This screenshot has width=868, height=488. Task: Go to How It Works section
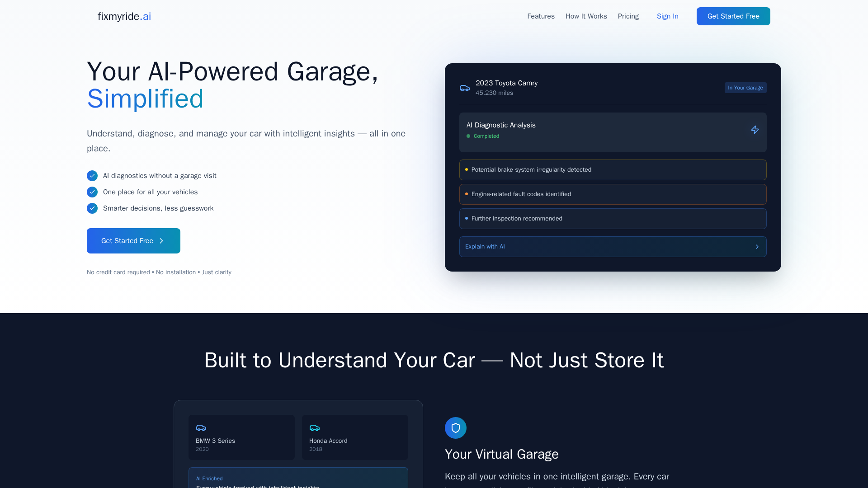coord(586,16)
